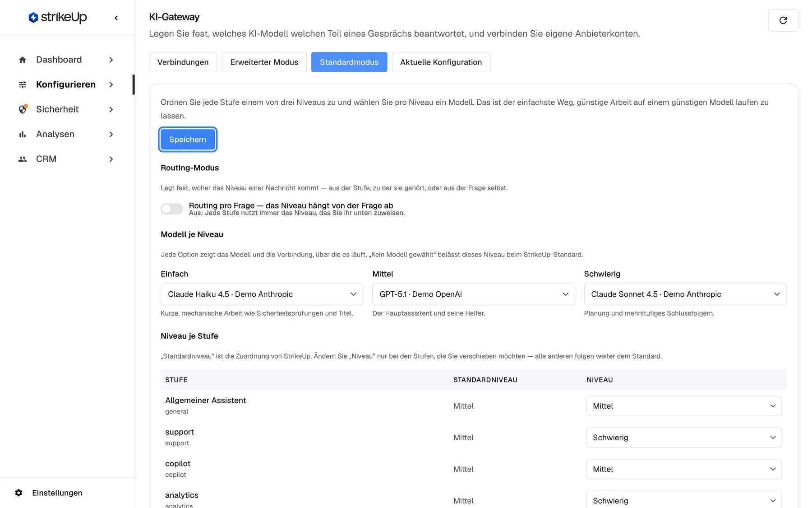812x508 pixels.
Task: Click the Sicherheit shield icon
Action: coord(23,109)
